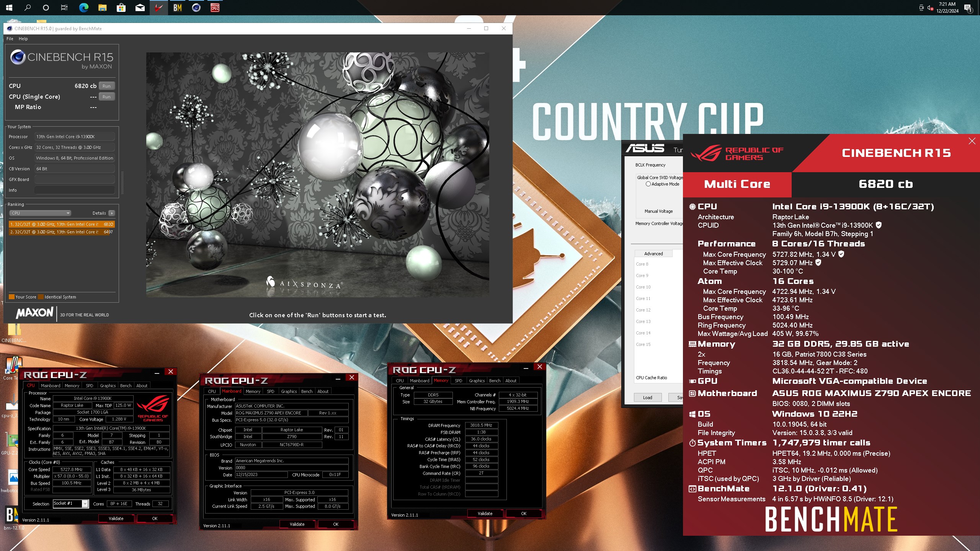Click the GFX Board field in Cinebench
Viewport: 980px width, 551px height.
[x=75, y=179]
